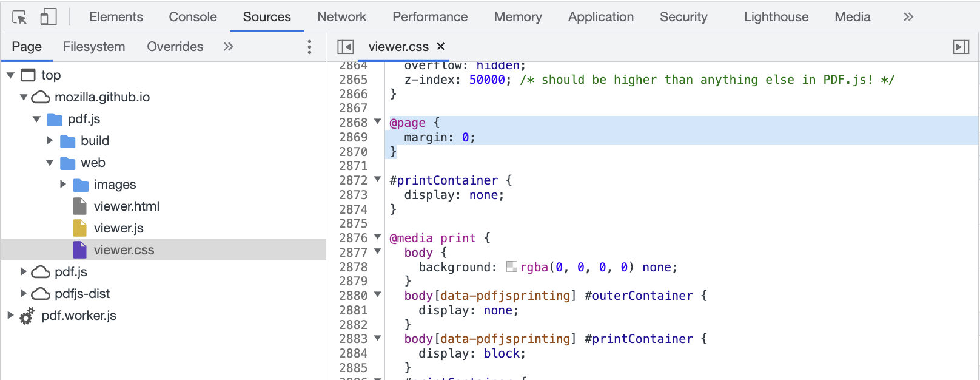The image size is (980, 380).
Task: Expand the pdf.worker.js node
Action: click(x=10, y=315)
